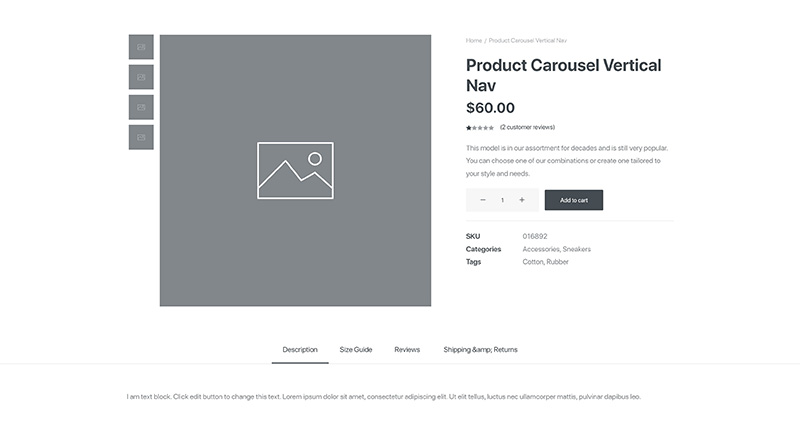Open the Sneakers category link
The width and height of the screenshot is (800, 437).
[577, 249]
